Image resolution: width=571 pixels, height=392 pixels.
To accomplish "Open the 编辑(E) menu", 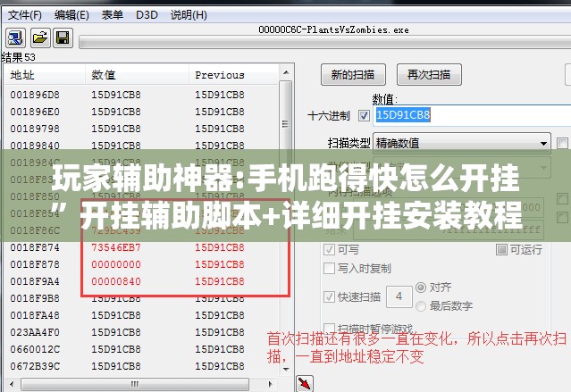I will tap(71, 15).
